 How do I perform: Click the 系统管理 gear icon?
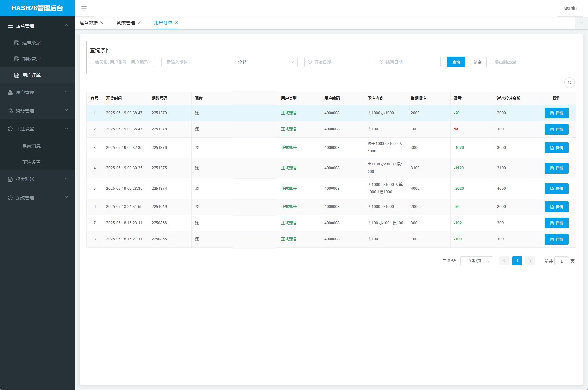[10, 198]
